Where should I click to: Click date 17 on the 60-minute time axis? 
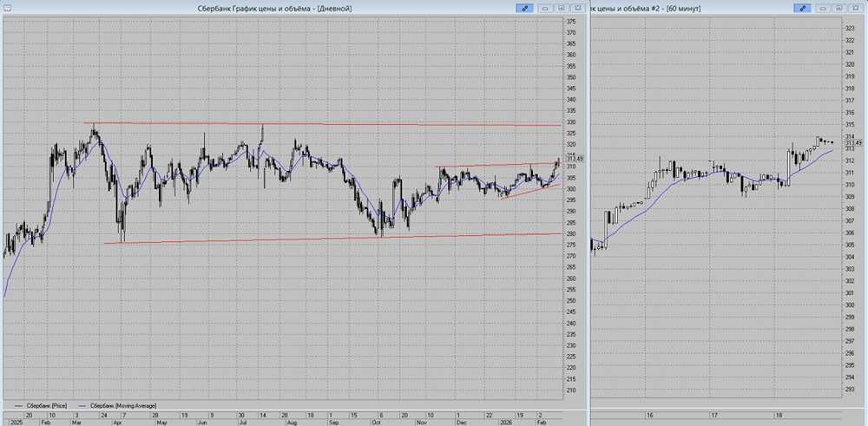click(x=713, y=416)
